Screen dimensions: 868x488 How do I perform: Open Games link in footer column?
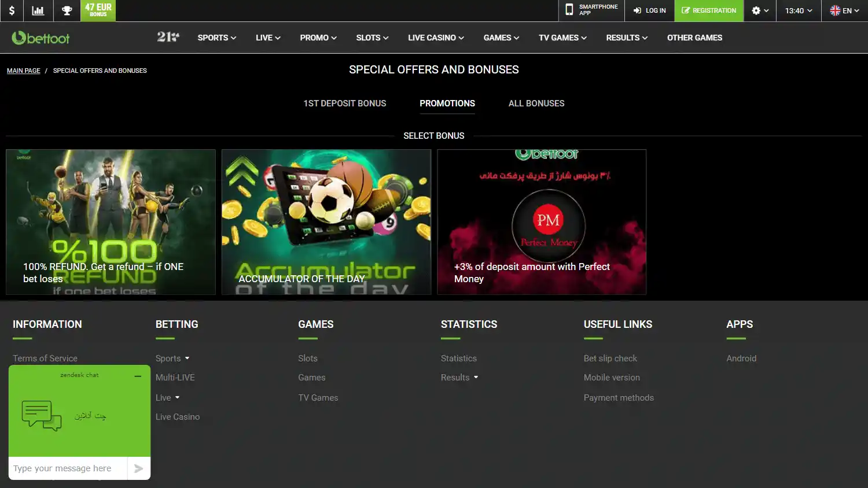coord(312,378)
